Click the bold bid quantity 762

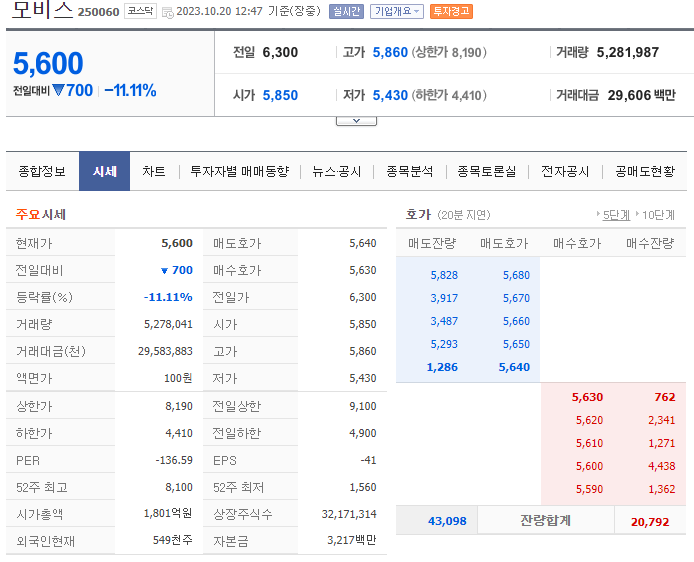tap(665, 397)
